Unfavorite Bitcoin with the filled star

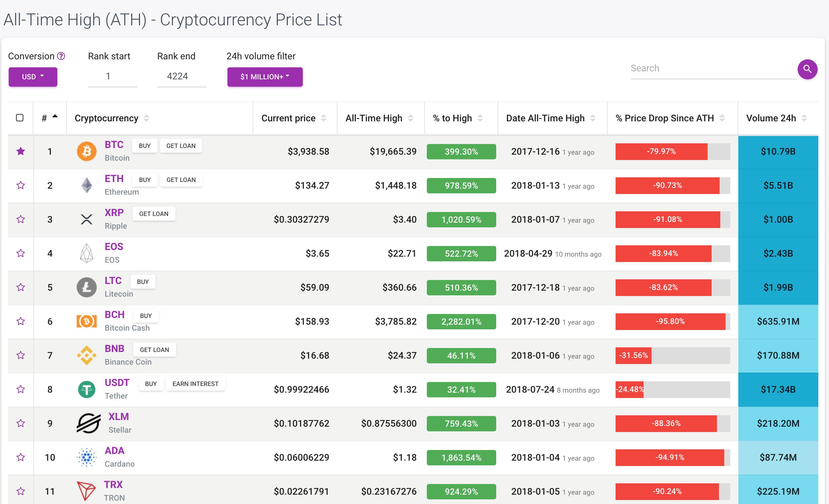click(x=21, y=151)
